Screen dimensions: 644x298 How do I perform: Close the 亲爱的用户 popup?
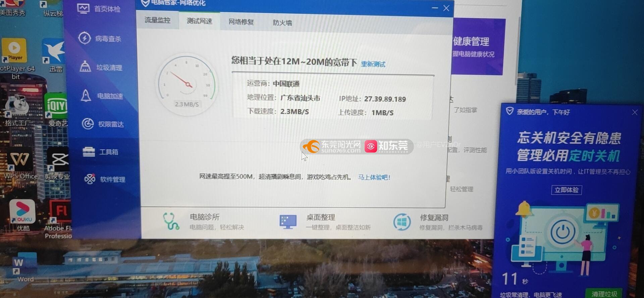click(x=635, y=113)
